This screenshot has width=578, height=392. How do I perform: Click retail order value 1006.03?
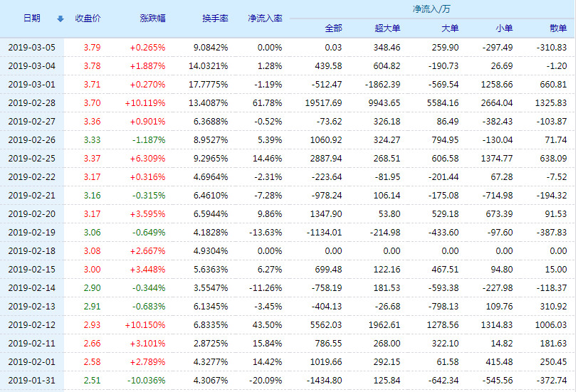[551, 325]
